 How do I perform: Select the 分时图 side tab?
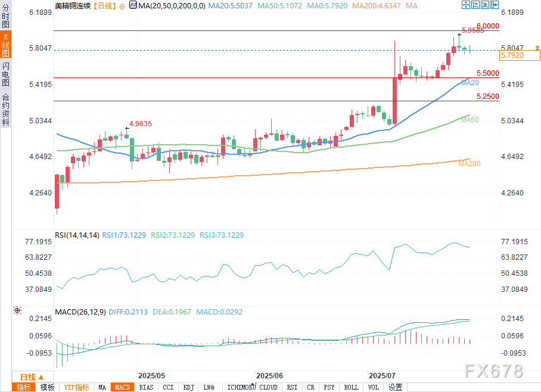5,16
